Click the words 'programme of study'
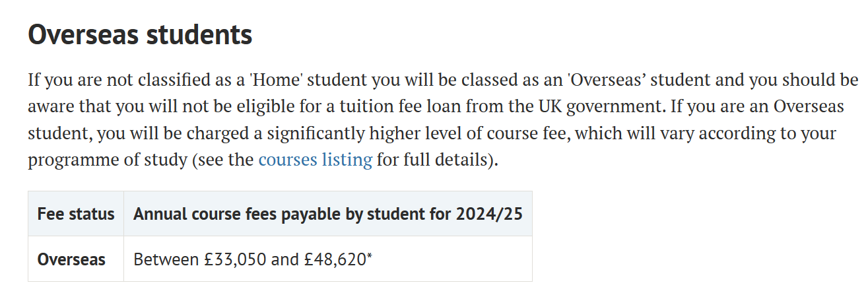Image resolution: width=868 pixels, height=297 pixels. point(107,160)
